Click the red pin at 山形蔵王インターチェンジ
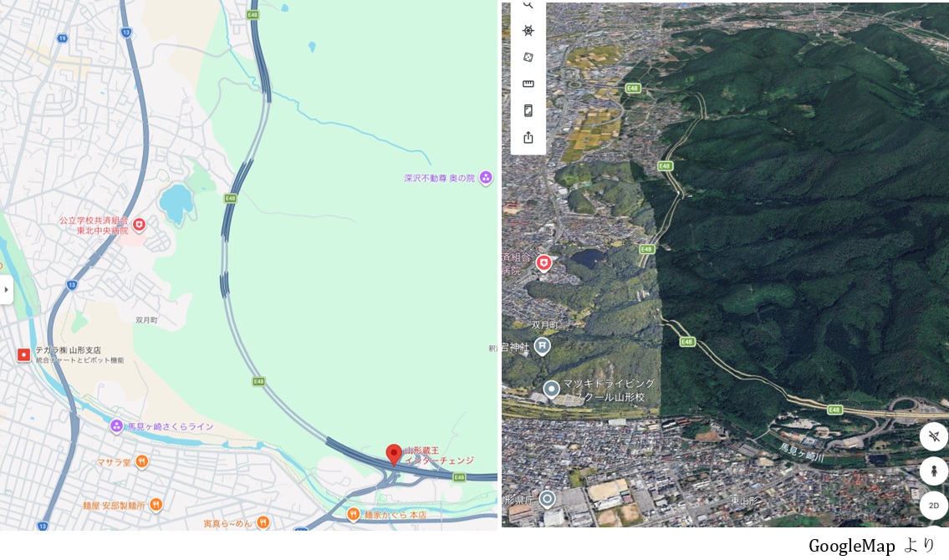The height and width of the screenshot is (560, 949). 394,455
